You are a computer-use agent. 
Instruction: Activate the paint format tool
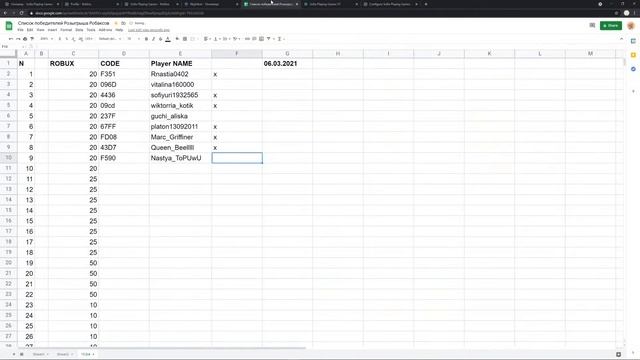[x=32, y=39]
